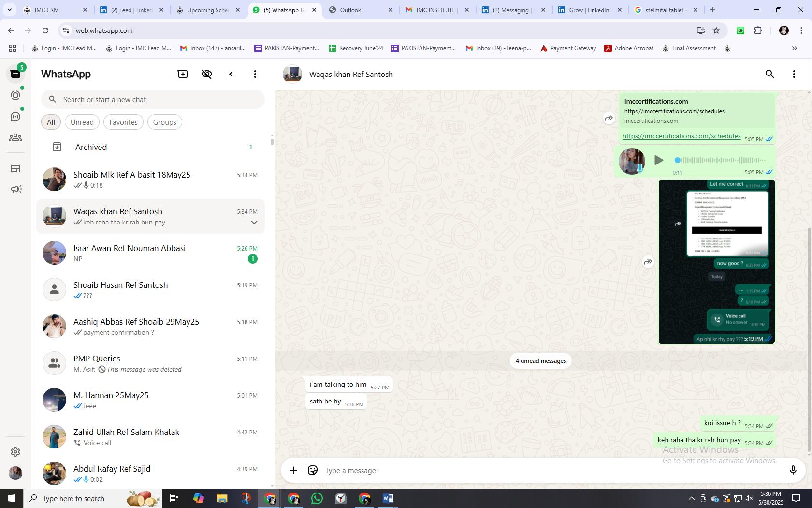This screenshot has height=508, width=812.
Task: Show more bookmarks chevron
Action: (x=794, y=48)
